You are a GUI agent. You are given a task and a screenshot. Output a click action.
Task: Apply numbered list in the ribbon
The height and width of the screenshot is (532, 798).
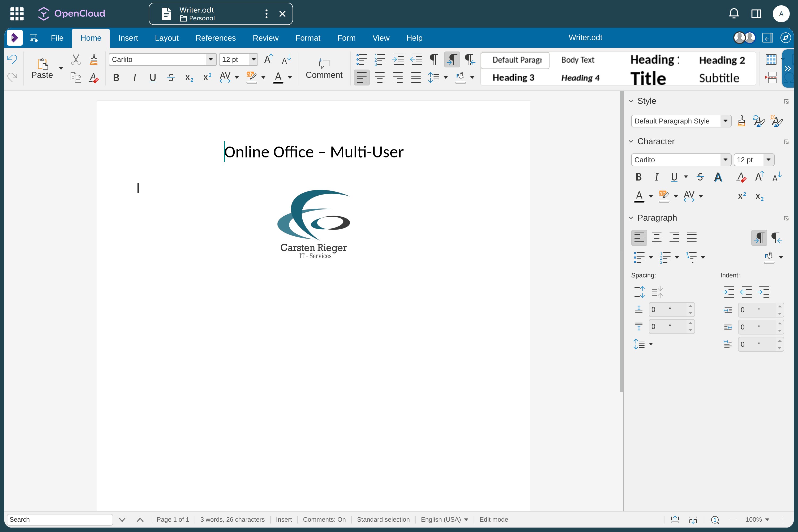[x=380, y=59]
